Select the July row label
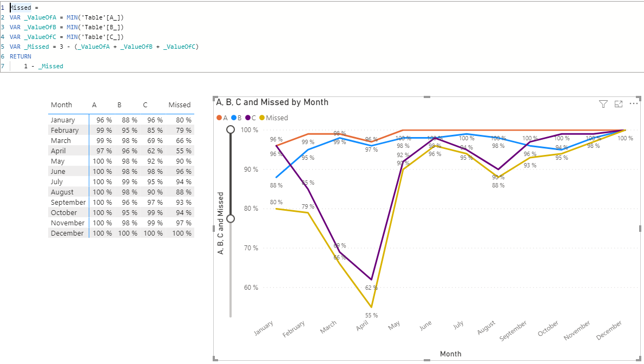This screenshot has width=644, height=364. (x=57, y=182)
